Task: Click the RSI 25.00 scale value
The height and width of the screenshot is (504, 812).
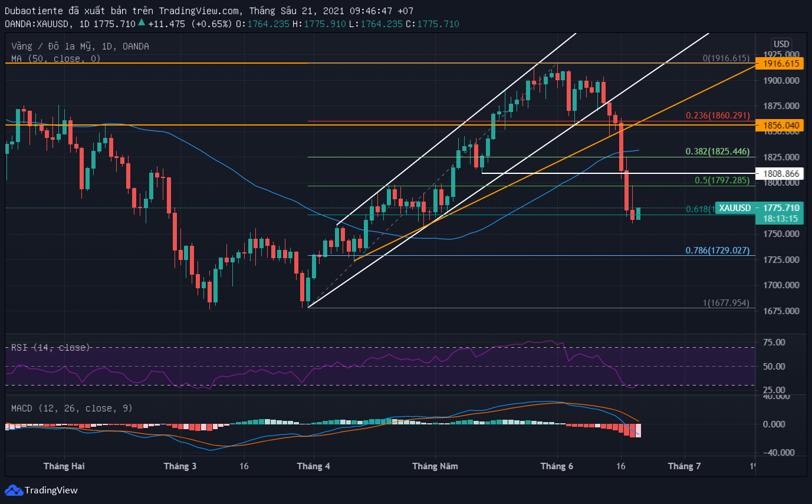Action: point(774,390)
